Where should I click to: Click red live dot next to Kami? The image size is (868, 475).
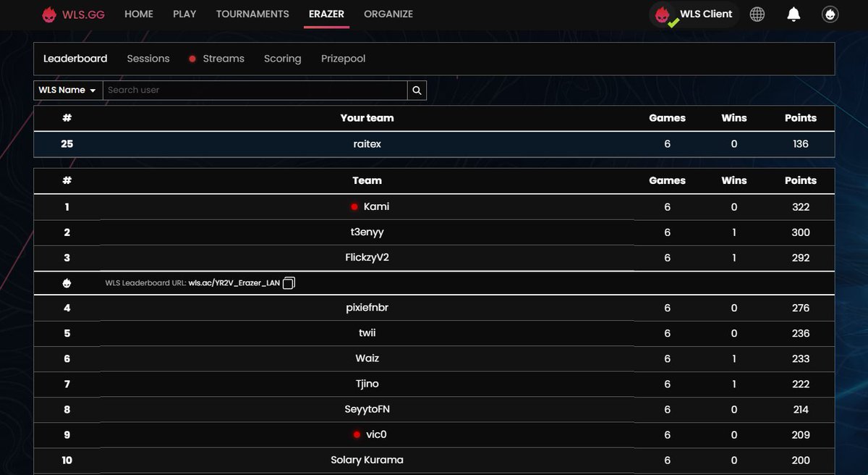point(354,207)
